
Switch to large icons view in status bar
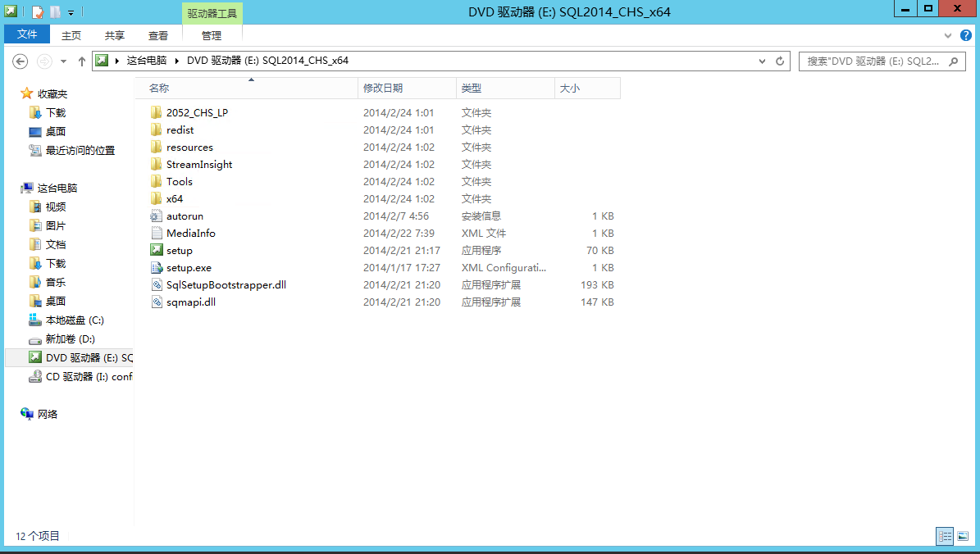tap(964, 536)
